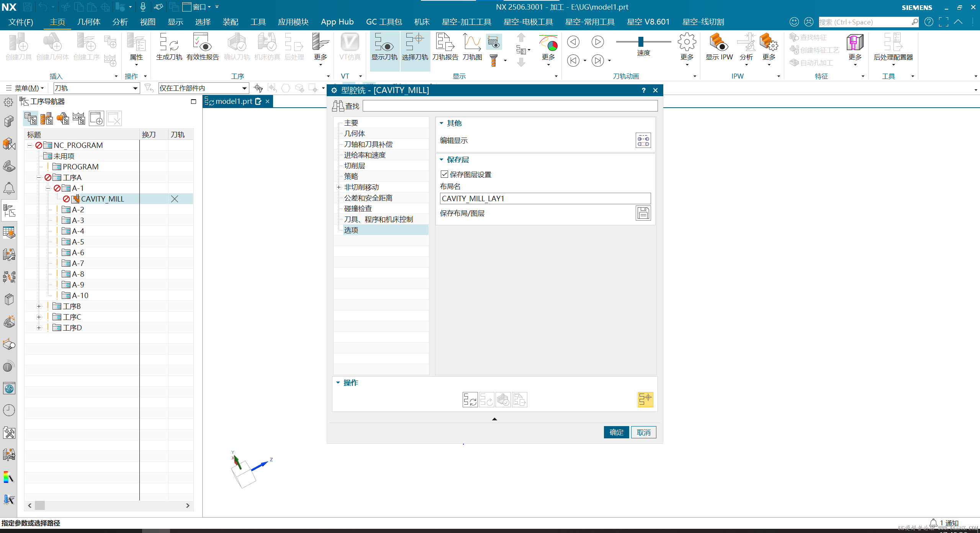Select 主要 in dialog category list

point(351,123)
